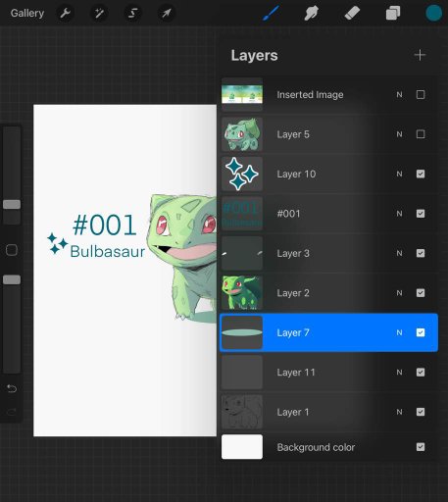Open the active teal color swatch
The width and height of the screenshot is (448, 502).
tap(433, 14)
